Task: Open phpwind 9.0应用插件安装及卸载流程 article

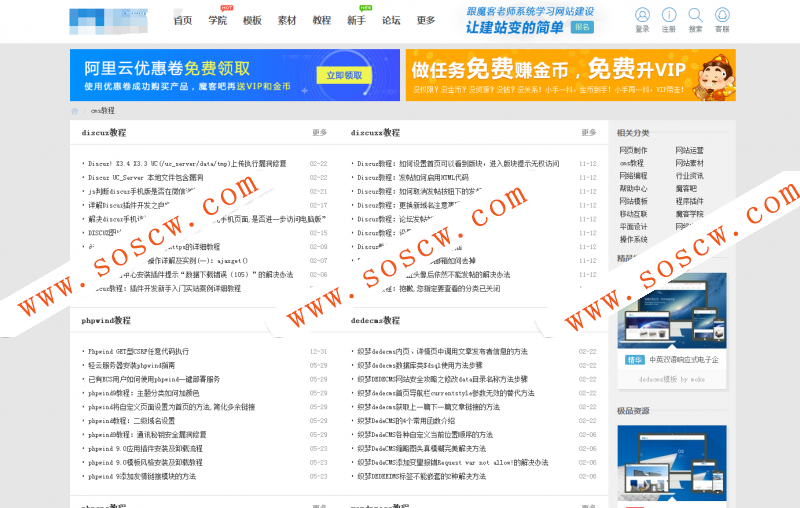Action: pyautogui.click(x=145, y=449)
